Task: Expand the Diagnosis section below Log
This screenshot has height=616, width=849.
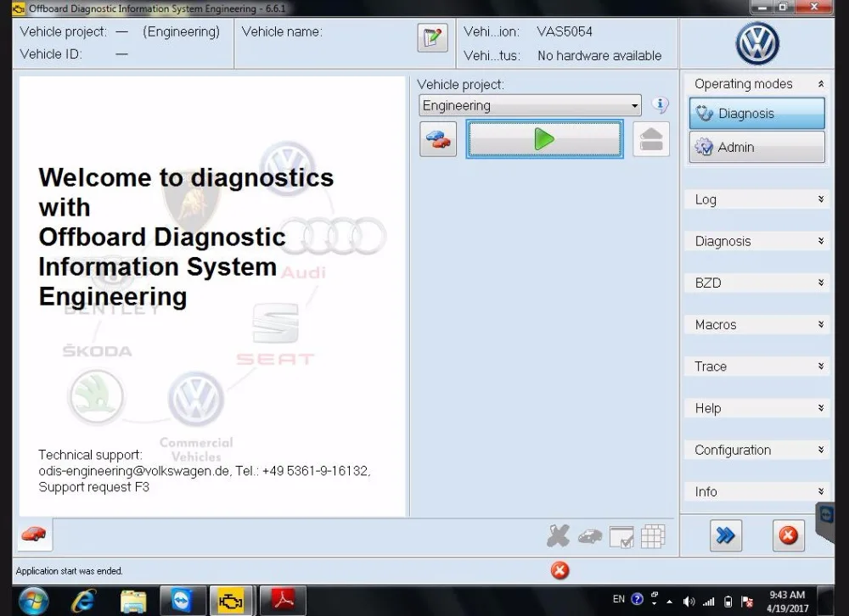Action: (757, 242)
